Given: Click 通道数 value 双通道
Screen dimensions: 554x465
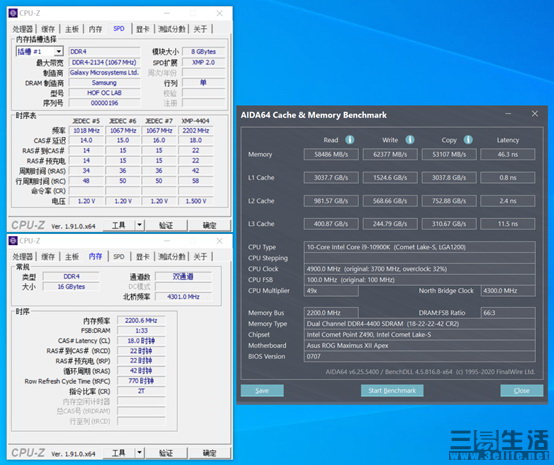Looking at the screenshot, I should pos(183,276).
